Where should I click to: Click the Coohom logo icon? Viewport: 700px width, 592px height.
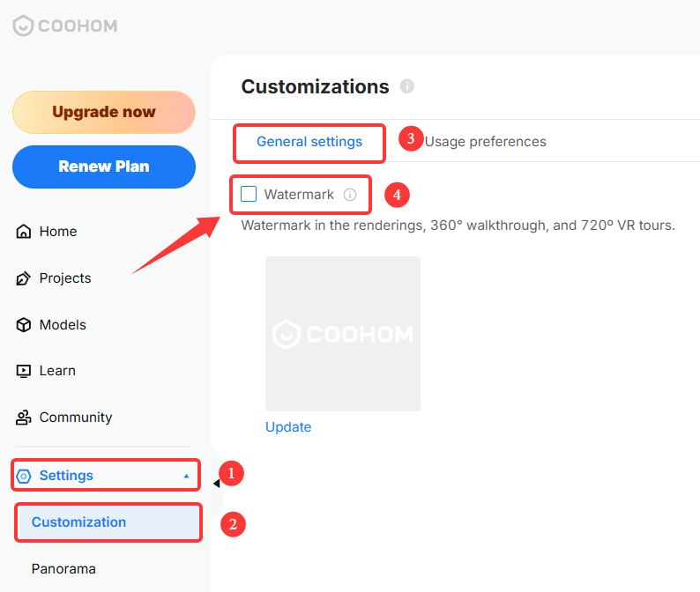click(23, 26)
